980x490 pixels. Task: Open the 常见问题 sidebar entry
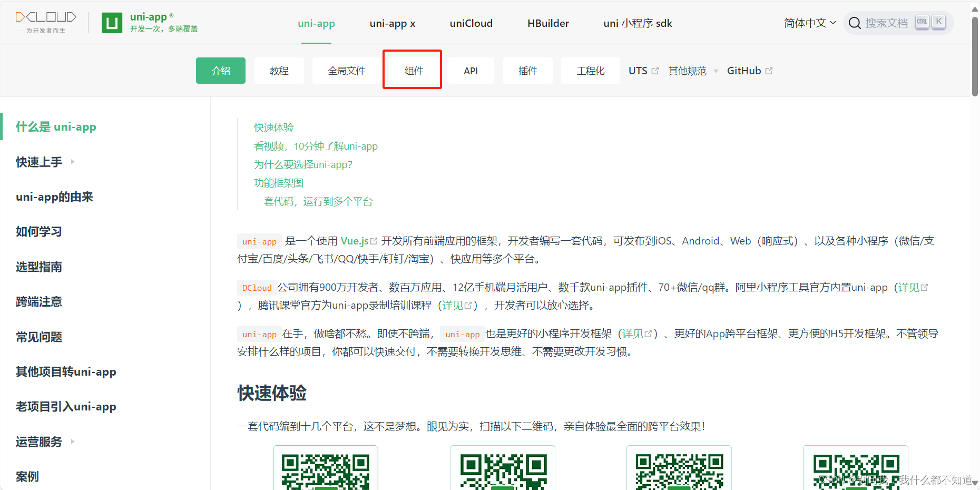pyautogui.click(x=38, y=337)
